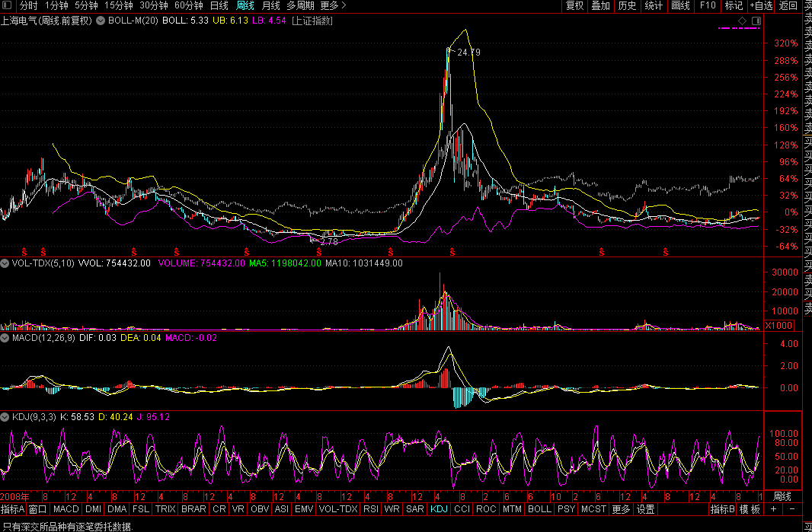Viewport: 812px width, 532px height.
Task: Toggle the 指标A indicator panel
Action: tap(13, 509)
